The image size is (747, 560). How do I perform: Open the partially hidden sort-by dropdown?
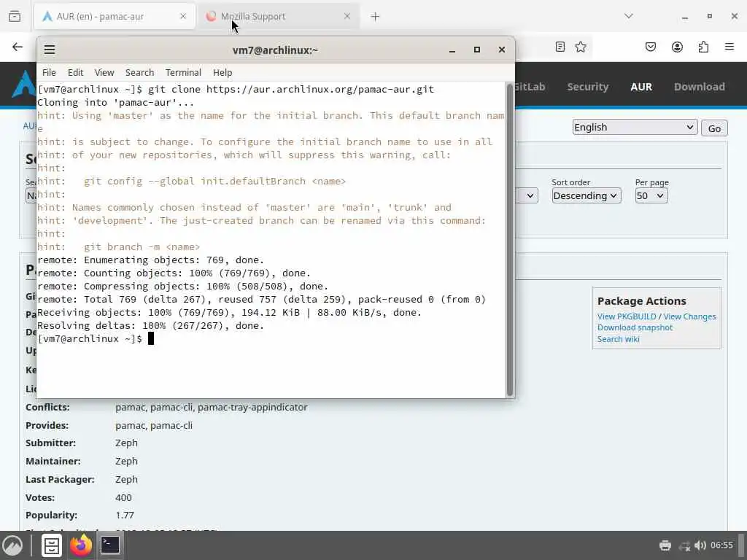click(527, 195)
